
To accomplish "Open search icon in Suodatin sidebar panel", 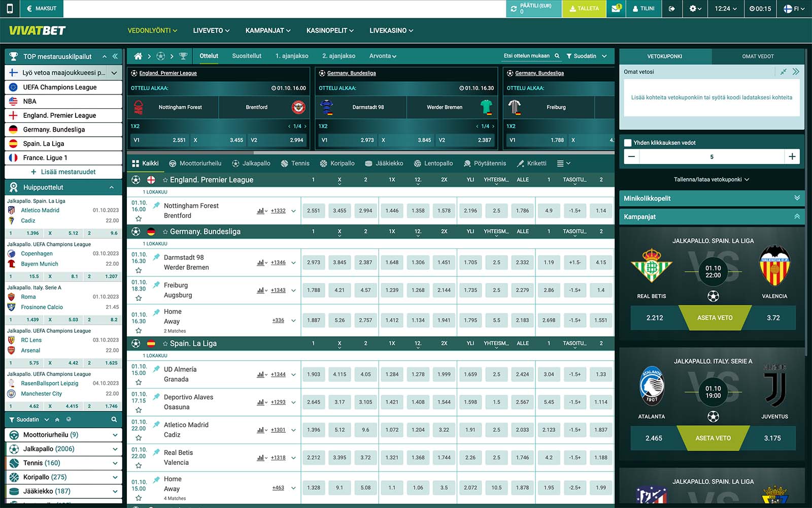I will pos(114,420).
